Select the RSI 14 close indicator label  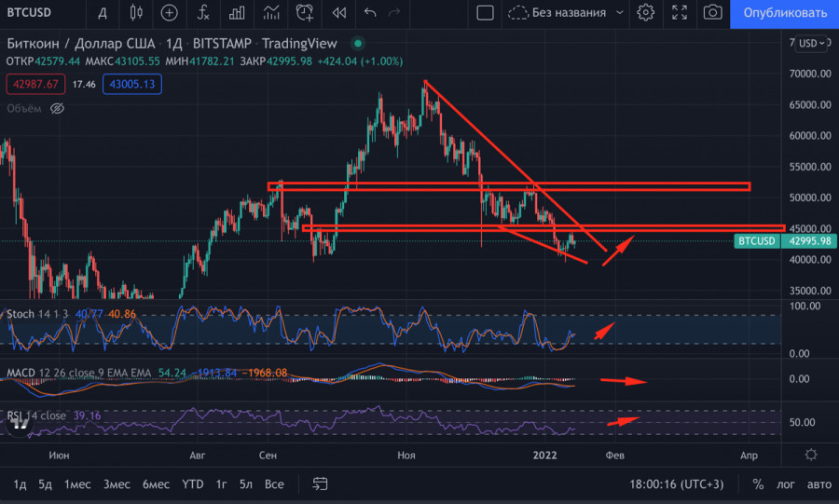click(36, 415)
